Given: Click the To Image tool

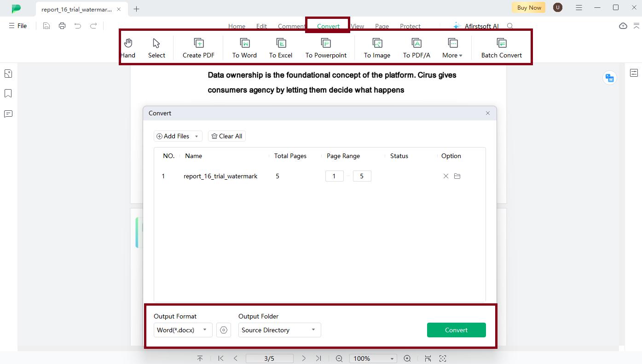Looking at the screenshot, I should [377, 48].
